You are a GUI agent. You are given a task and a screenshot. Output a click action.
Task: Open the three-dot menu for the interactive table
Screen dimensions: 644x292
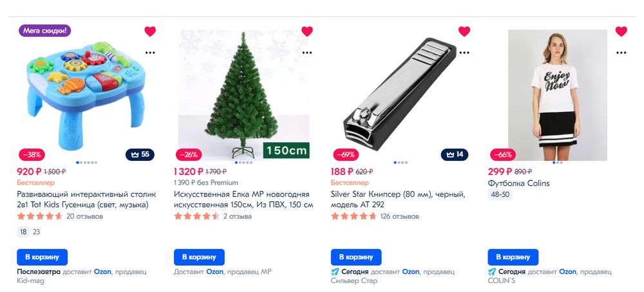coord(150,53)
